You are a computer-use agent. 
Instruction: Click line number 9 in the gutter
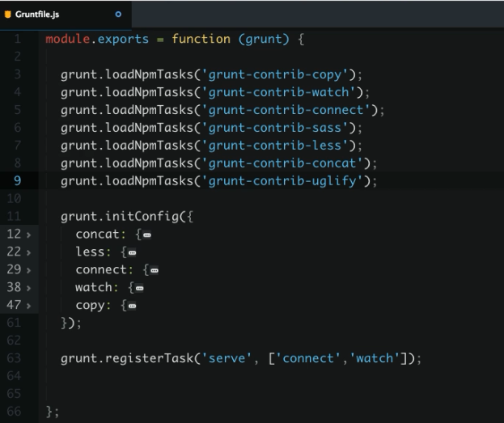click(x=18, y=180)
